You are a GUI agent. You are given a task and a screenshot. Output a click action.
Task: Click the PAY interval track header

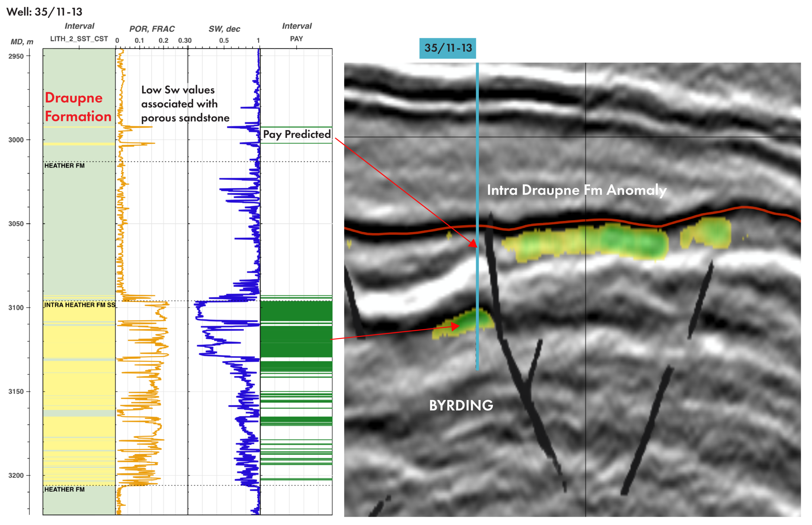pos(296,39)
